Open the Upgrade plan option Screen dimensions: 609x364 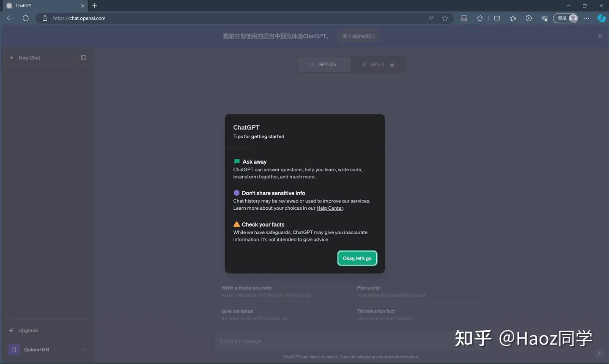pos(47,331)
